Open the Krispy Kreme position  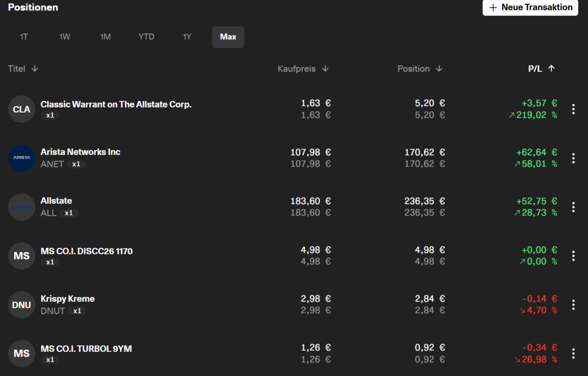click(68, 299)
